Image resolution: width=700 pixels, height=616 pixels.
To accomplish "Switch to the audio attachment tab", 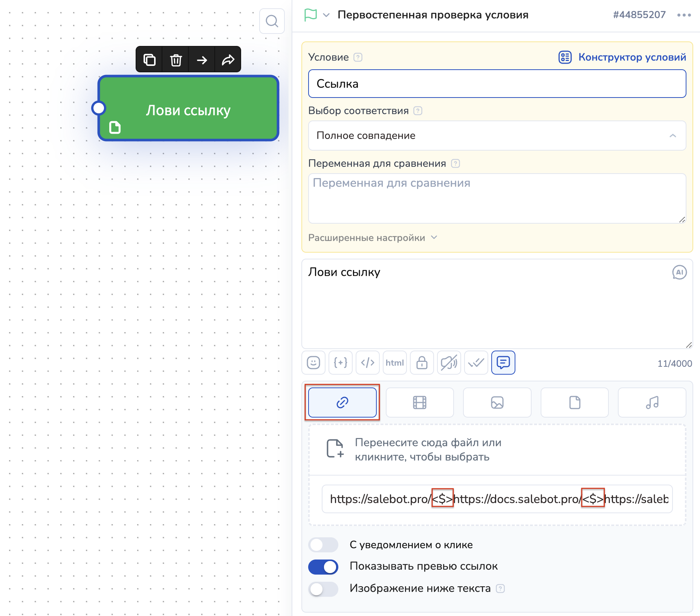I will [x=652, y=403].
